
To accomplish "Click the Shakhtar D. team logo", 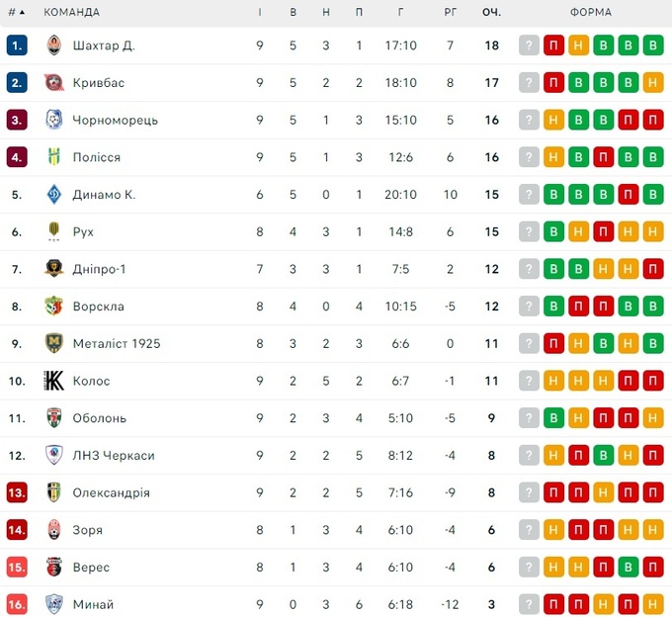I will click(54, 45).
